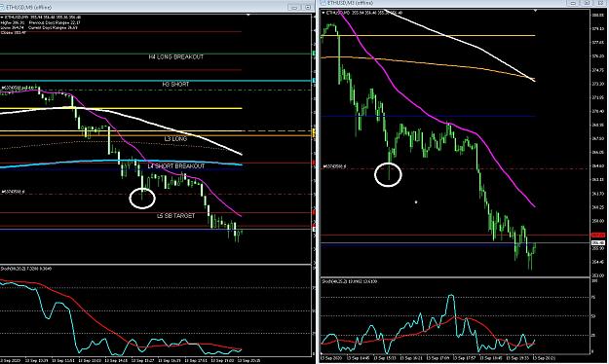Select the L3 LONG level label
This screenshot has width=609, height=364.
point(175,138)
